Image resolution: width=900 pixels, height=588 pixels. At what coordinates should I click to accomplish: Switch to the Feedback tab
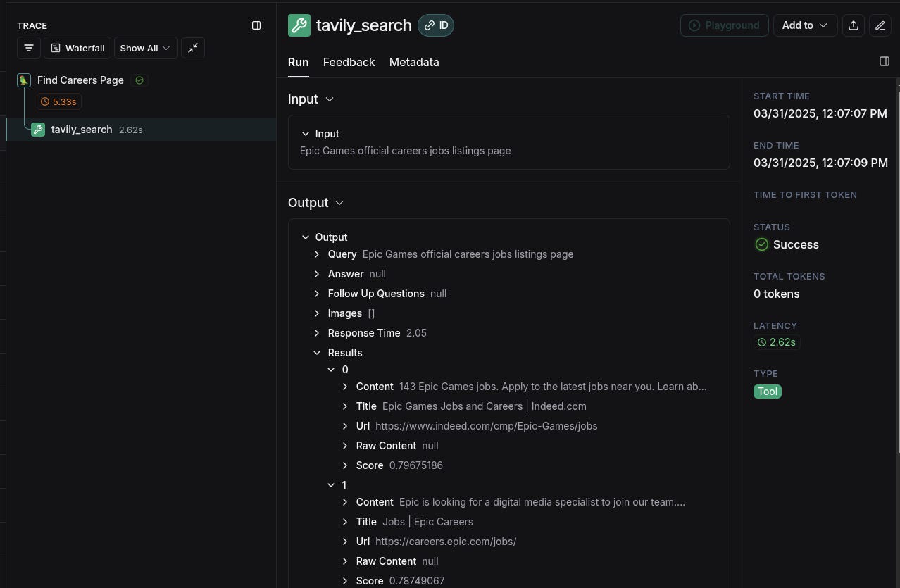pos(349,62)
